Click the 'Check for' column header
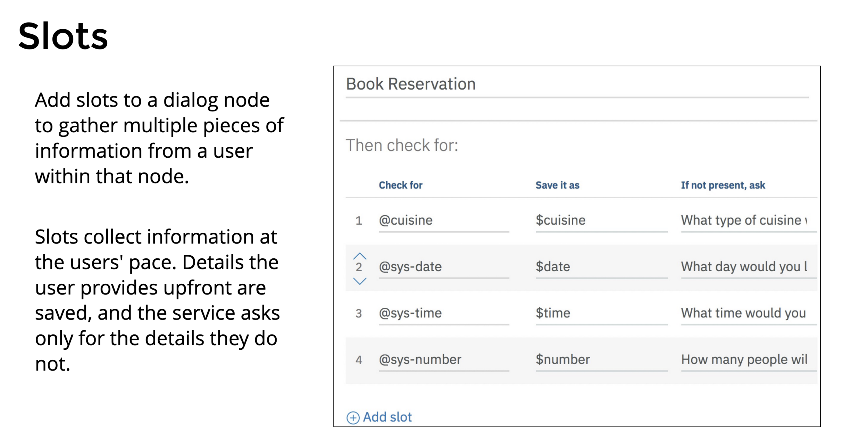Image resolution: width=868 pixels, height=440 pixels. pyautogui.click(x=400, y=185)
